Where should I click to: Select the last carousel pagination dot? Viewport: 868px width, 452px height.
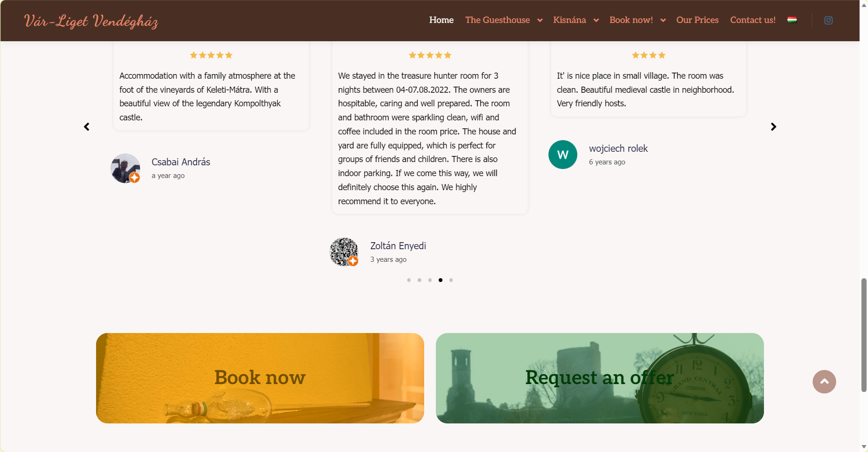[x=451, y=280]
